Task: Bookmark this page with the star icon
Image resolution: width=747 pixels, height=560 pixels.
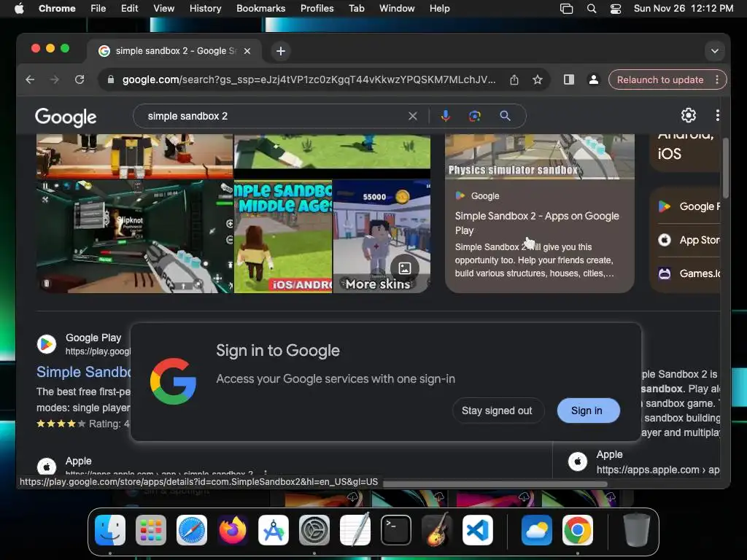Action: point(538,79)
